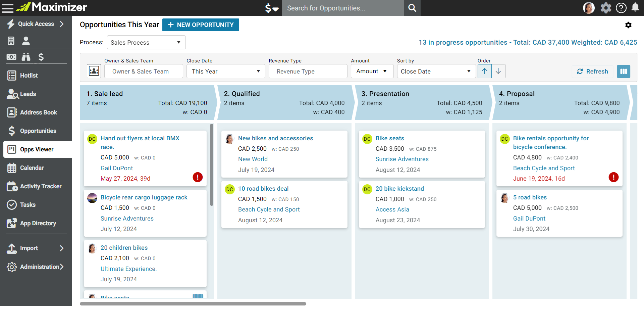The width and height of the screenshot is (644, 332).
Task: Expand the Quick Access menu
Action: point(36,24)
